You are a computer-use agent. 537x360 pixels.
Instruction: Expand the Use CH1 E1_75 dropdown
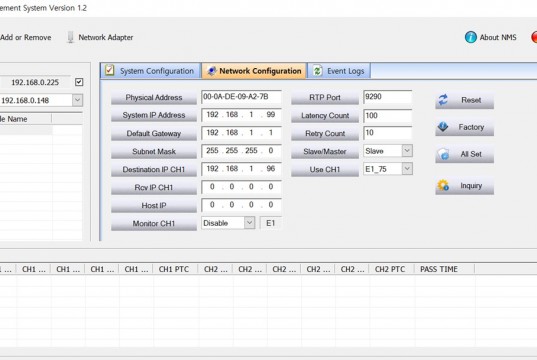[x=407, y=169]
